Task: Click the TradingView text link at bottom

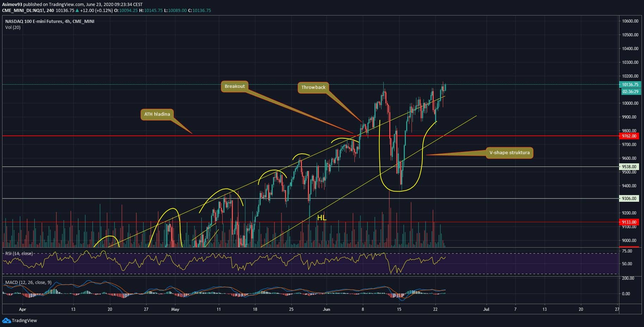Action: point(24,321)
